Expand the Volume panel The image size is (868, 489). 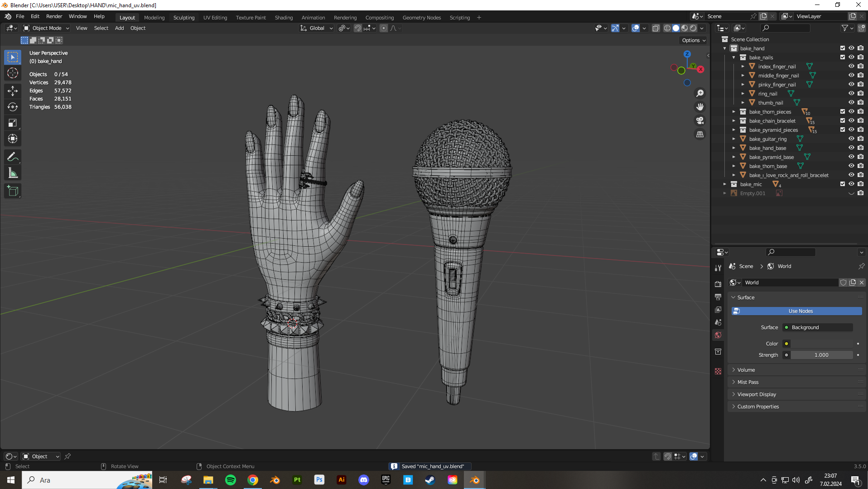[x=797, y=370]
